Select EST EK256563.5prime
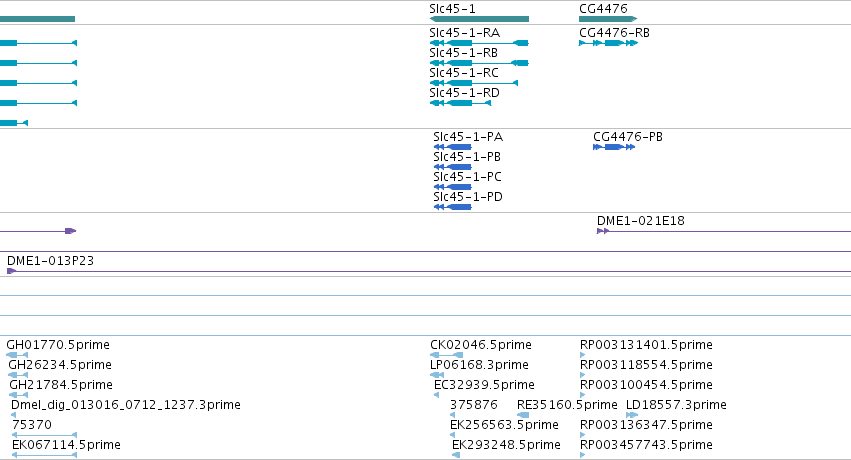851x460 pixels. [453, 435]
